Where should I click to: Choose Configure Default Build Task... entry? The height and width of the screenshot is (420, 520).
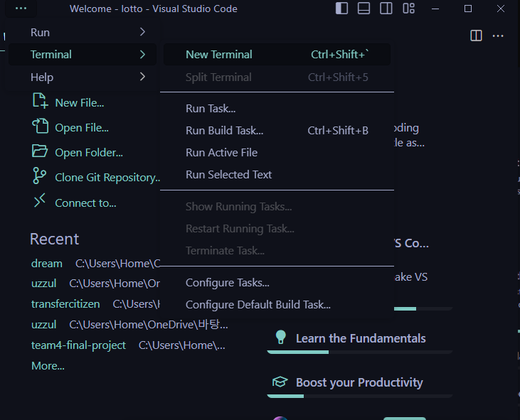277,304
